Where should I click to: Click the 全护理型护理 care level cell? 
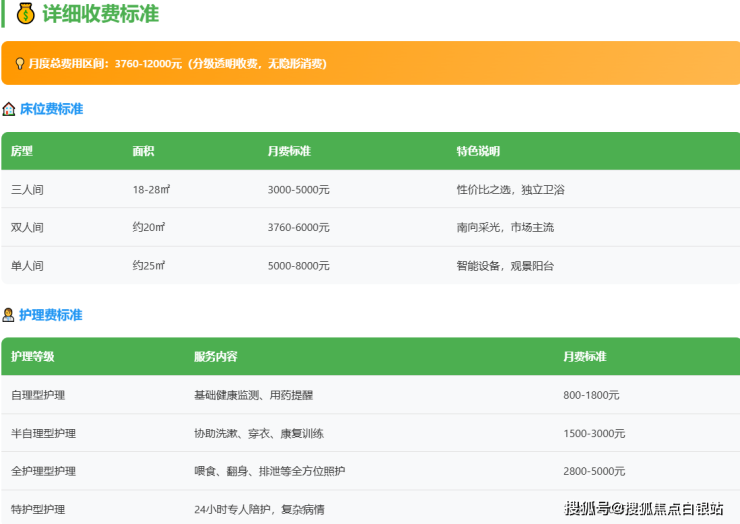tap(44, 471)
